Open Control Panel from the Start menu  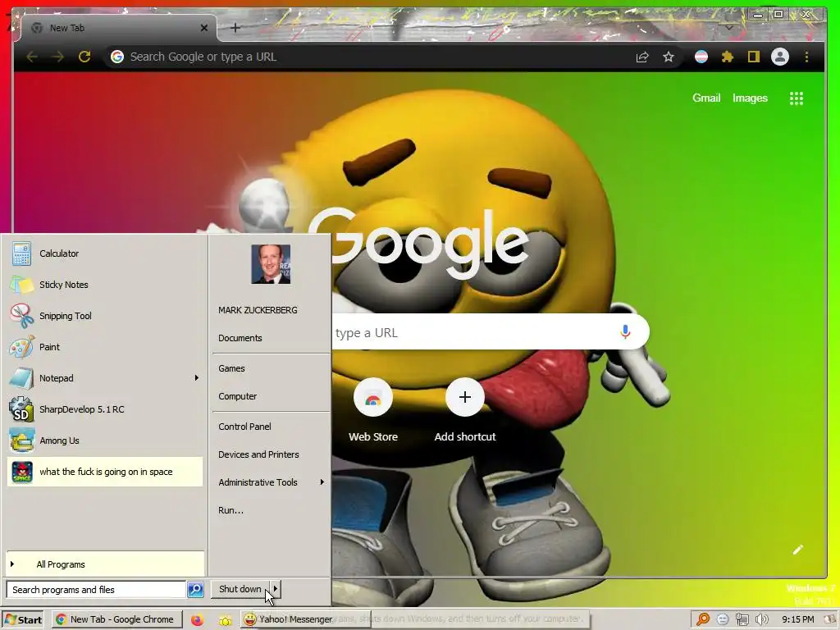point(244,427)
